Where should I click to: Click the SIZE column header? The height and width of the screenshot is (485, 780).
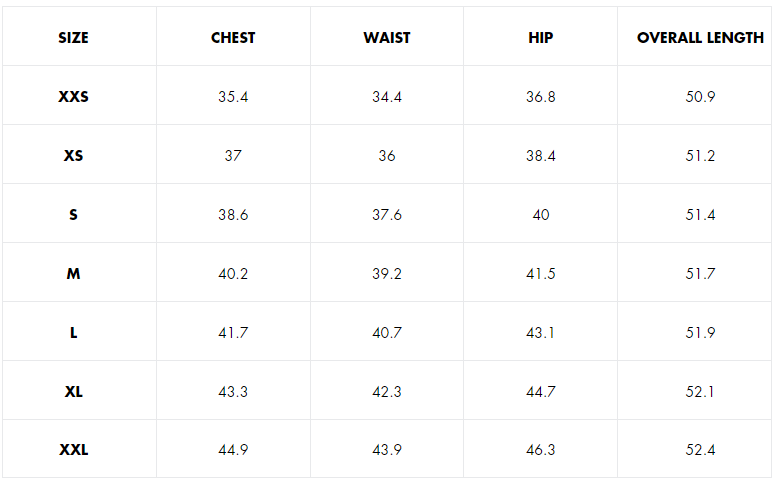[73, 38]
